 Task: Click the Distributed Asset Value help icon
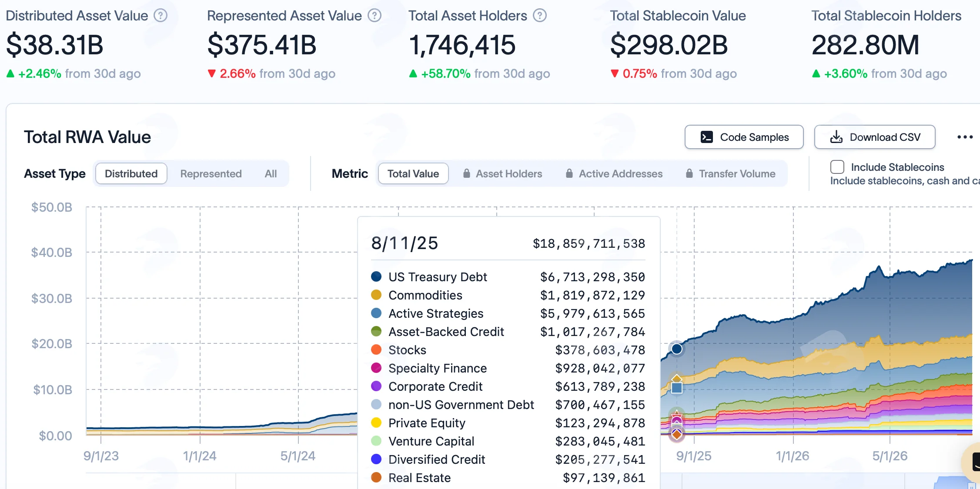pyautogui.click(x=161, y=16)
